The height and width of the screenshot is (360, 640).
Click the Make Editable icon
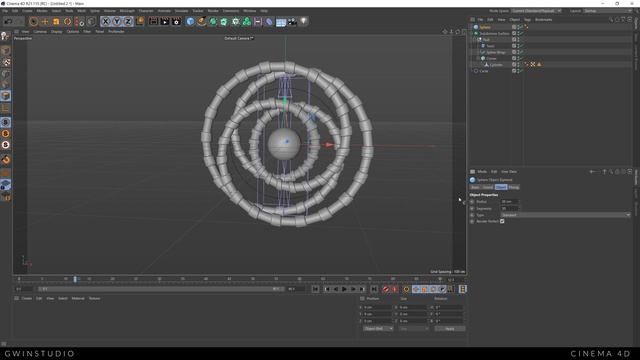(6, 36)
